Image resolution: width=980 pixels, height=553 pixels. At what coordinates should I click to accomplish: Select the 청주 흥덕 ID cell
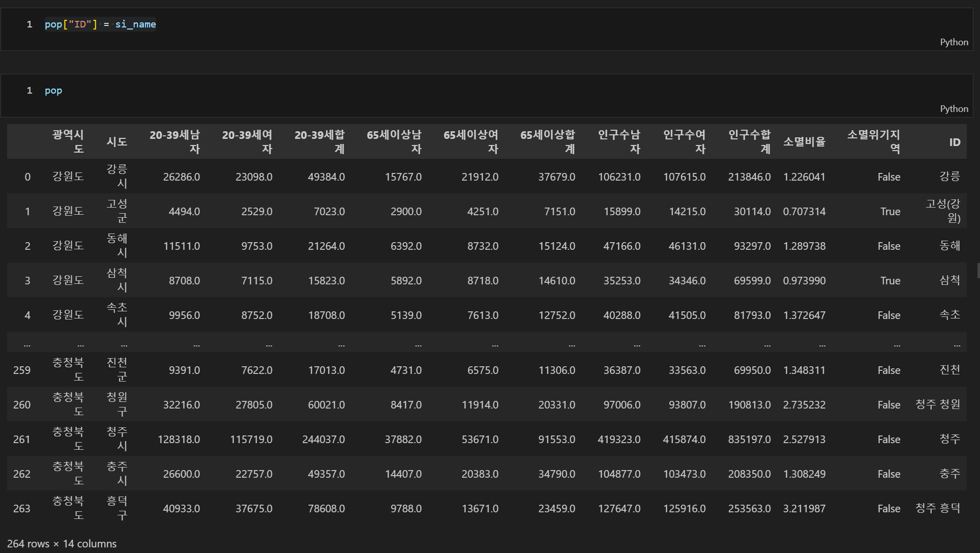[x=937, y=509]
